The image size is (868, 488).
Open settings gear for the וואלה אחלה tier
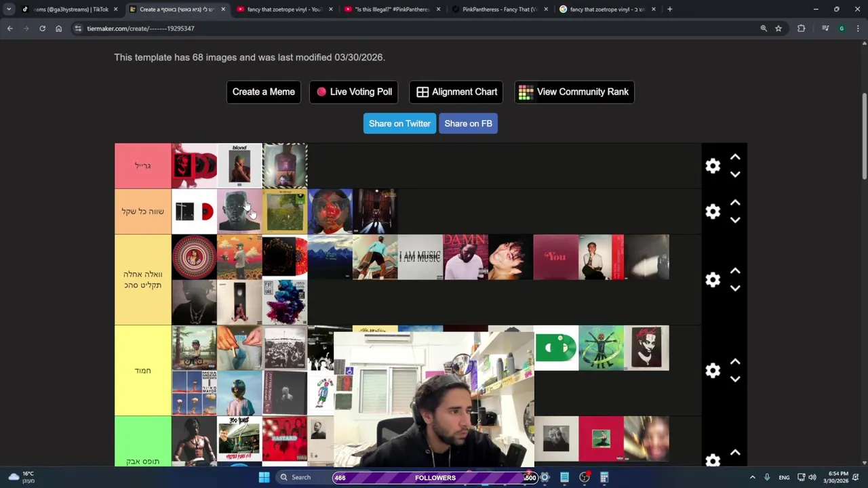click(x=713, y=280)
